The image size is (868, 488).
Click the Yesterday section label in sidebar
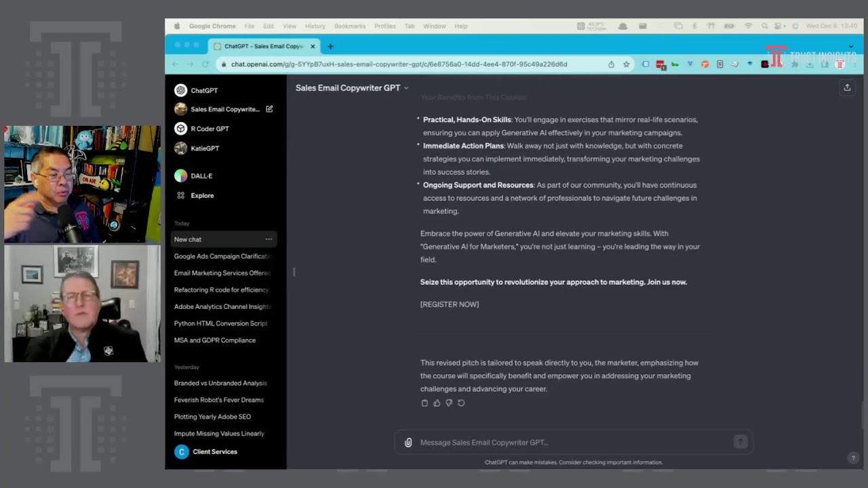[186, 367]
